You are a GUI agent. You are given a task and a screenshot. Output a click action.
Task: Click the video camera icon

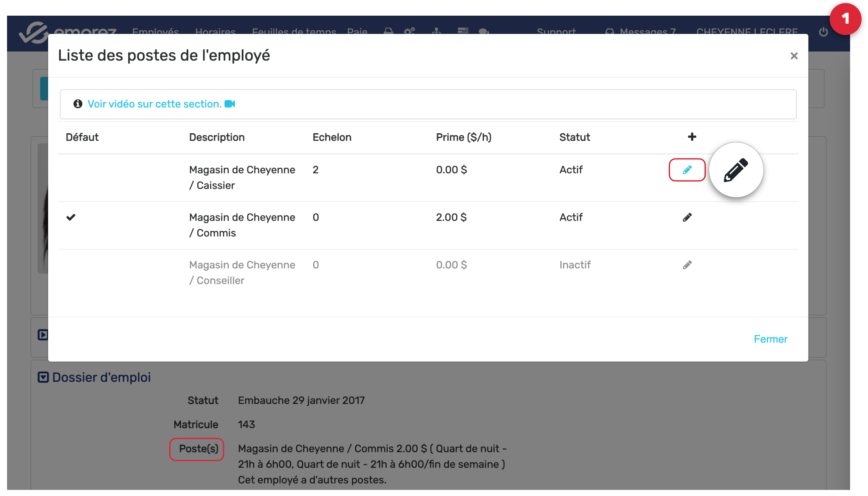[x=230, y=104]
